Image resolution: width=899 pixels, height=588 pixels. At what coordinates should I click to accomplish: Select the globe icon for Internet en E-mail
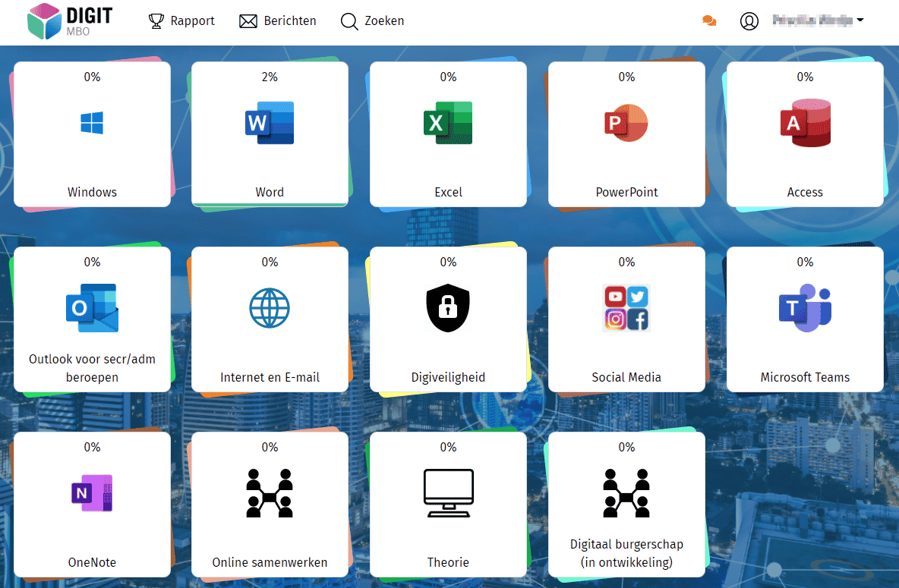coord(270,308)
